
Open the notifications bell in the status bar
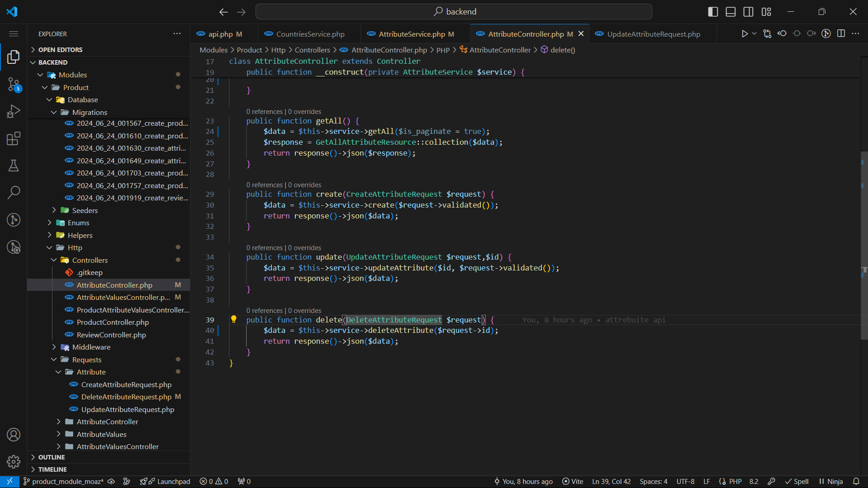(856, 481)
